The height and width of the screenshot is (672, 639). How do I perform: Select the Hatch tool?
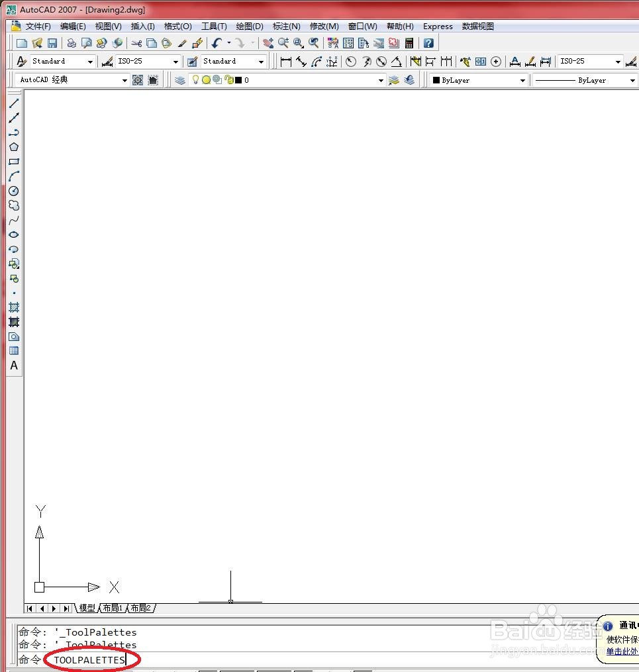(x=14, y=307)
